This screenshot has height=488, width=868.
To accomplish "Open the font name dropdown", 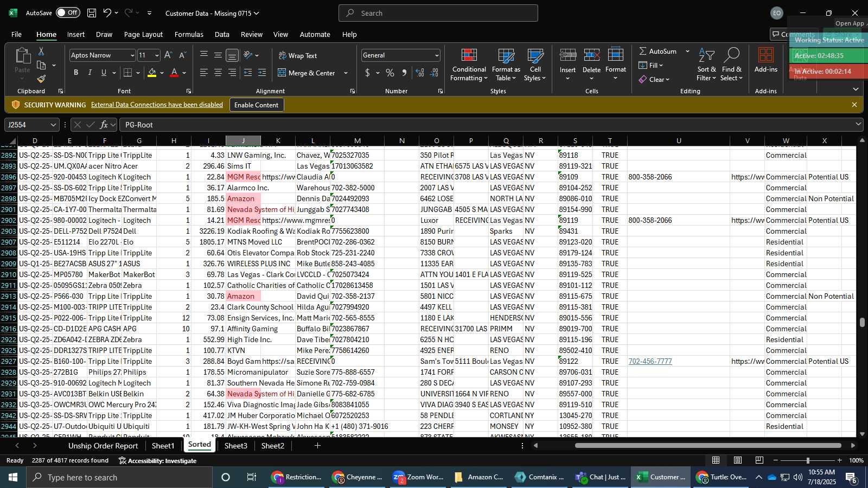I will pyautogui.click(x=132, y=55).
